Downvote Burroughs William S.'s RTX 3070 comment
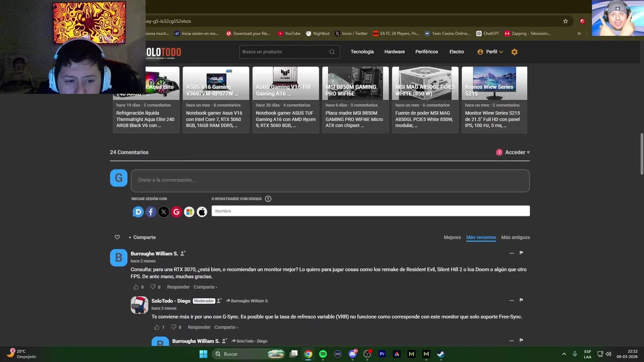 153,287
